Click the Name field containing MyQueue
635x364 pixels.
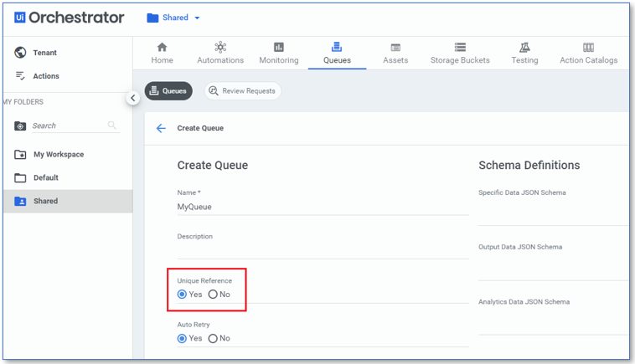click(x=322, y=206)
